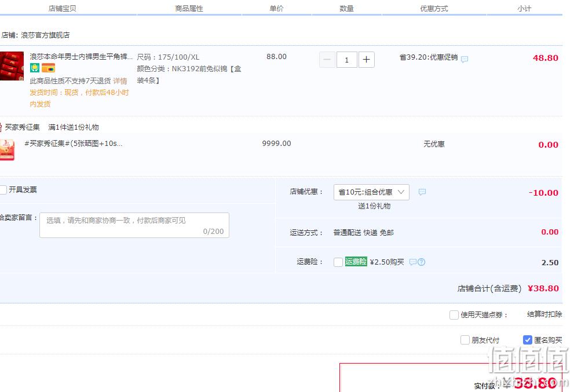Image resolution: width=574 pixels, height=392 pixels.
Task: Click the 小计 column header
Action: tap(524, 9)
